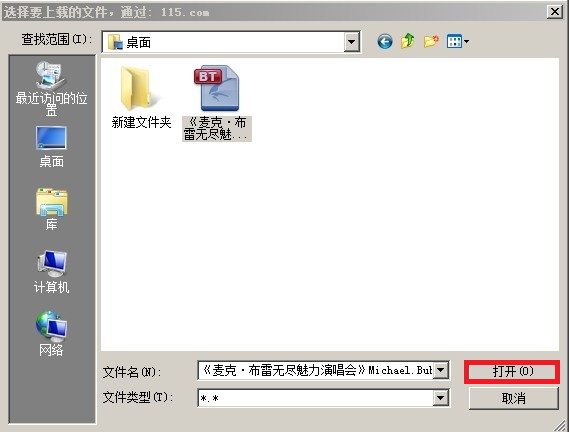Create a new folder icon

[431, 41]
